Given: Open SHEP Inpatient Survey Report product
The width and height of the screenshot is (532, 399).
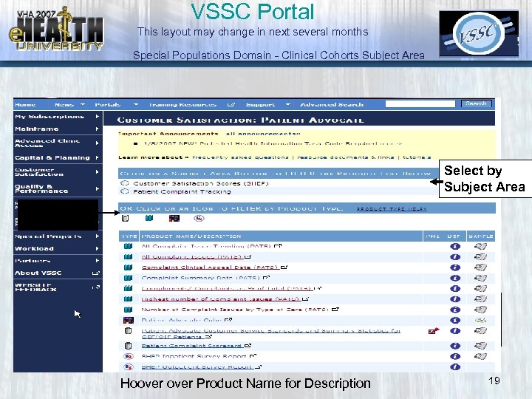Looking at the screenshot, I should pos(194,356).
